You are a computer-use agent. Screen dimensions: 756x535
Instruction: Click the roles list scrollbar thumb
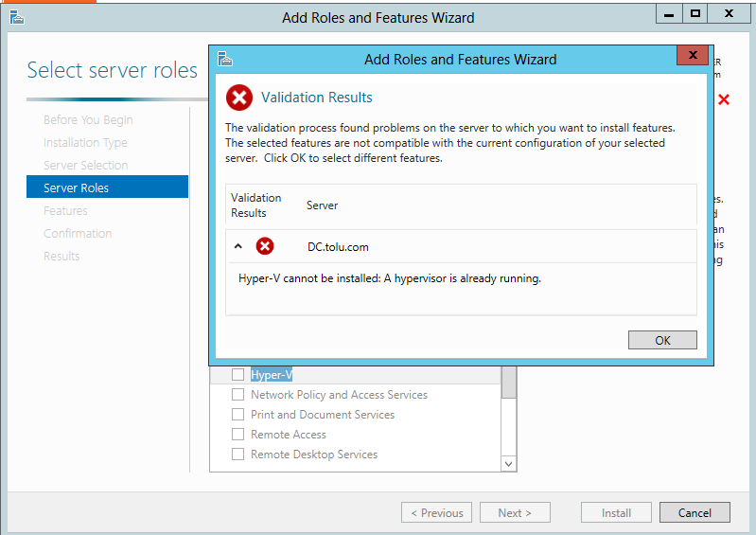[x=508, y=382]
